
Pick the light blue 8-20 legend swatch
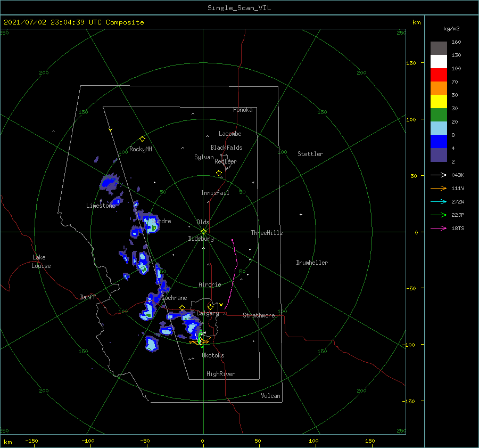[x=439, y=128]
